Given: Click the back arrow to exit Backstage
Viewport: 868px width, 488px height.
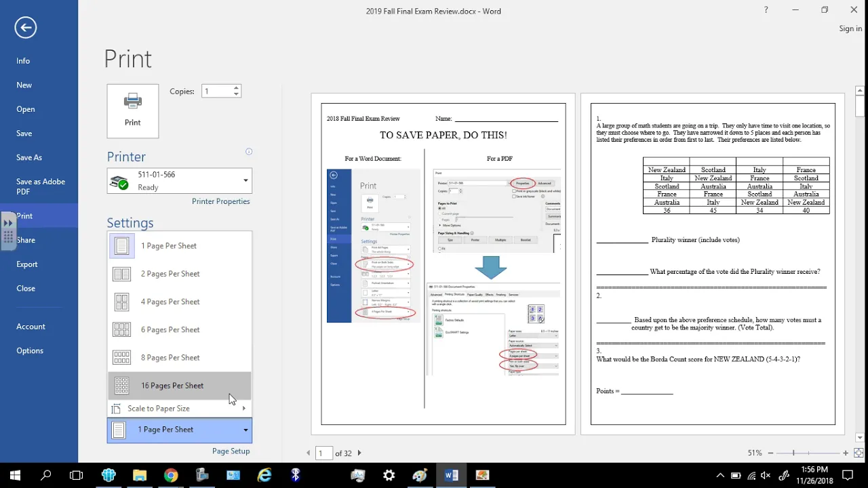Looking at the screenshot, I should tap(25, 27).
